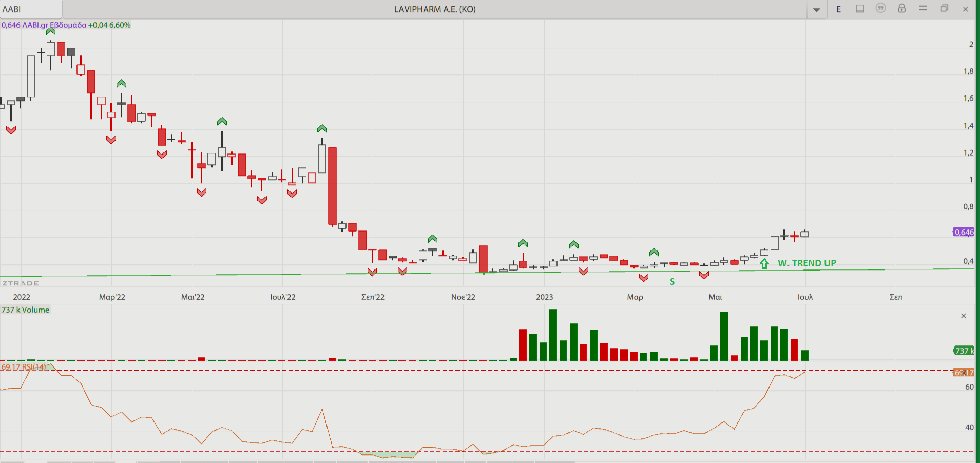Viewport: 980px width, 463px height.
Task: Click the Μαι'22 date label on time axis
Action: [x=193, y=297]
